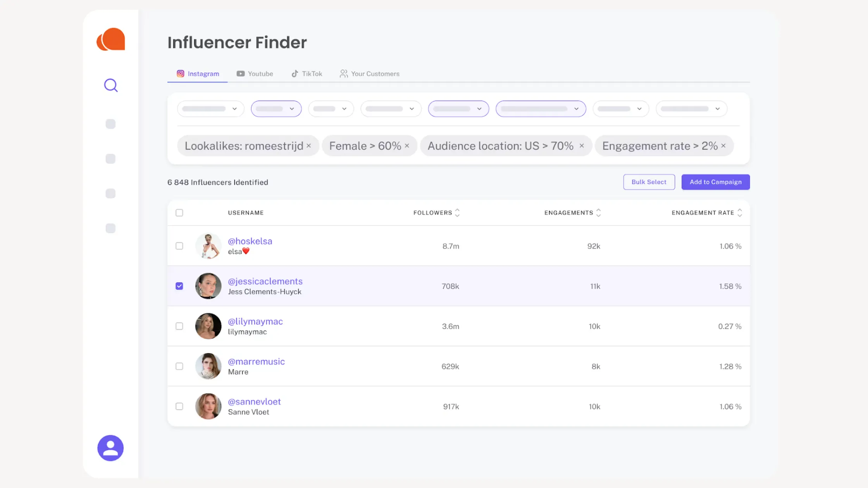Open the @lilymaymac profile link

coord(255,321)
